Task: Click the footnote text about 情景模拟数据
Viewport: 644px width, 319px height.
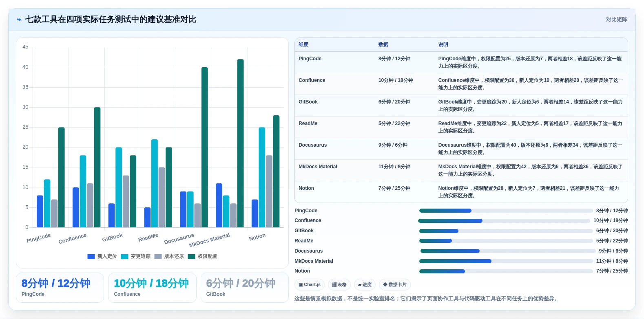Action: pyautogui.click(x=426, y=299)
